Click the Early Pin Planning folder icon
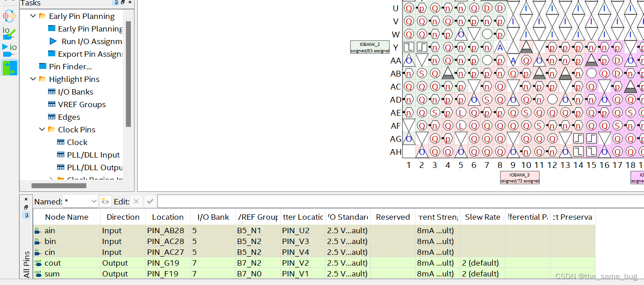Image resolution: width=644 pixels, height=285 pixels. click(x=42, y=16)
